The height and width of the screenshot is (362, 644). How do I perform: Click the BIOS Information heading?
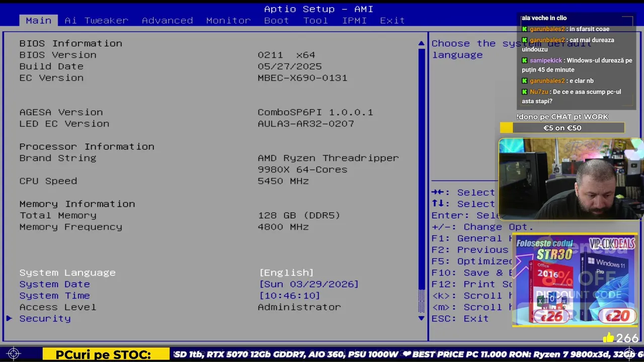click(70, 43)
